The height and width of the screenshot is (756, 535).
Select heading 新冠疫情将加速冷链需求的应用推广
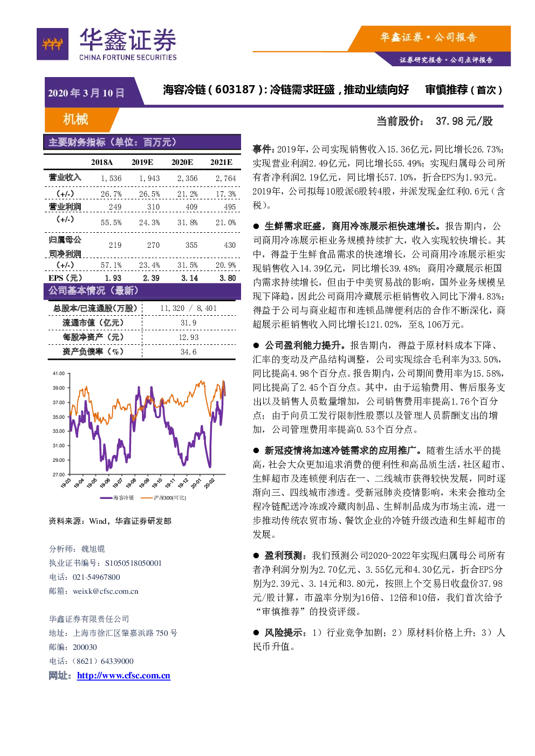click(x=342, y=450)
